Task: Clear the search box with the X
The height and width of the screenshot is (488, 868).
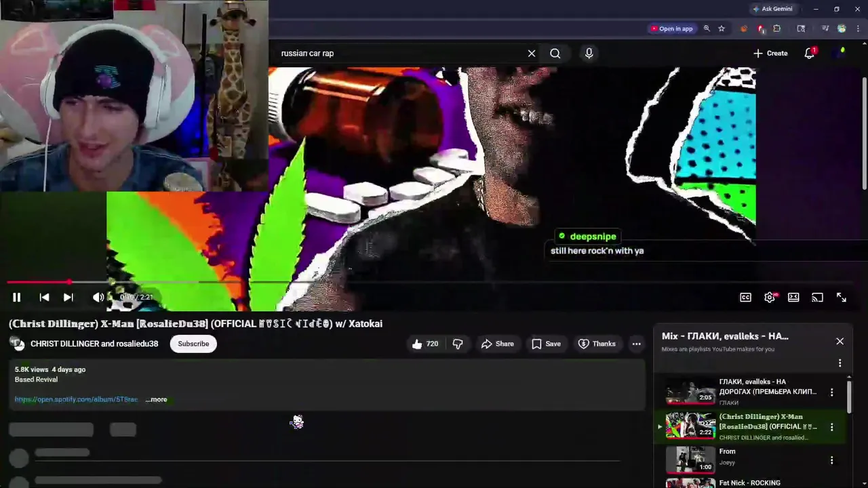Action: click(x=532, y=54)
